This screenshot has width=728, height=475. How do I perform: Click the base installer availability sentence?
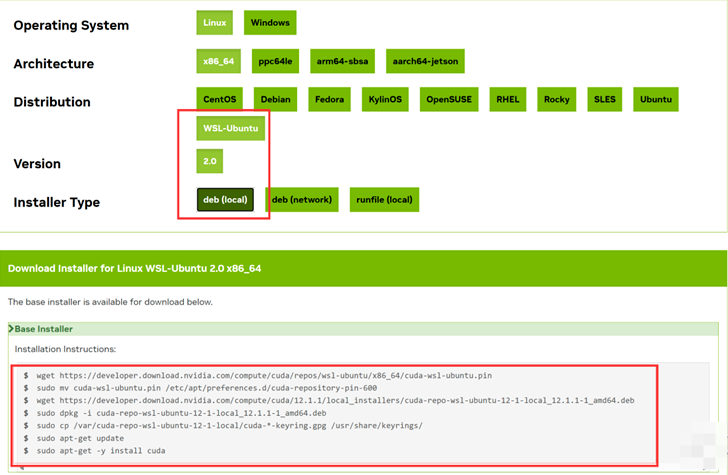(x=110, y=302)
